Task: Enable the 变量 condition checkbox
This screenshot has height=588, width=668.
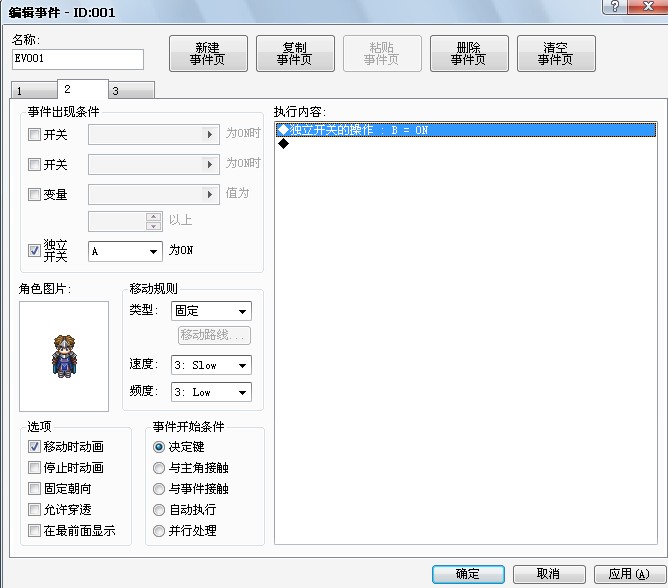Action: click(x=34, y=195)
